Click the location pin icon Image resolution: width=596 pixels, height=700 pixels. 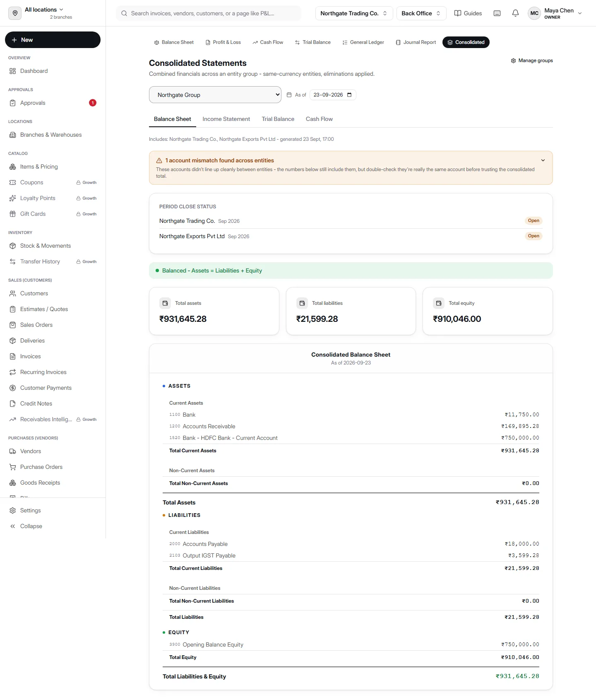(x=15, y=13)
